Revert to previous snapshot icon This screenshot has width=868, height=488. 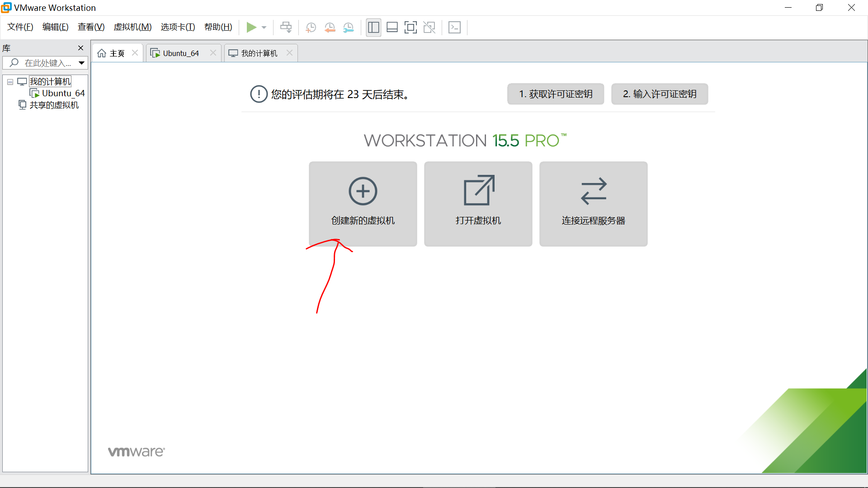[x=330, y=28]
